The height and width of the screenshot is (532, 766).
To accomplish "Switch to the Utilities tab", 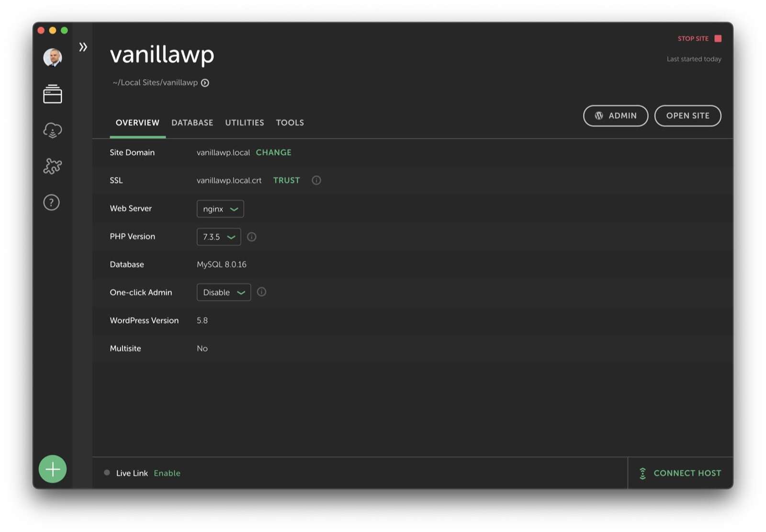I will point(245,123).
